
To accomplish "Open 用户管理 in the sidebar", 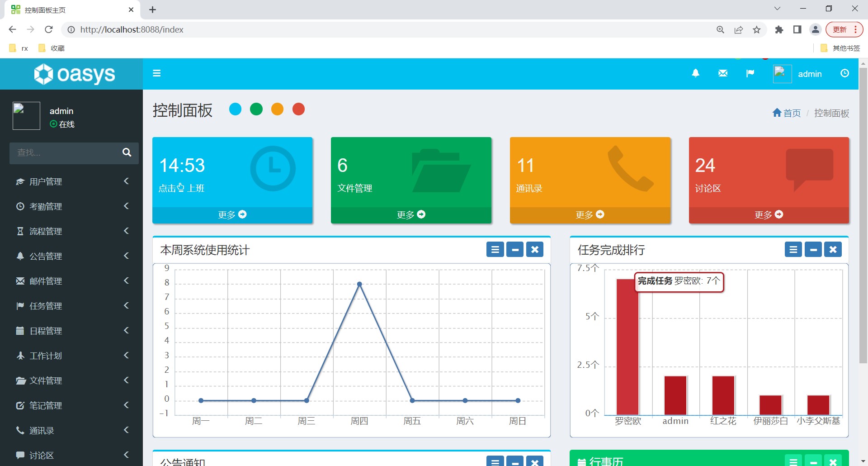I will tap(71, 181).
